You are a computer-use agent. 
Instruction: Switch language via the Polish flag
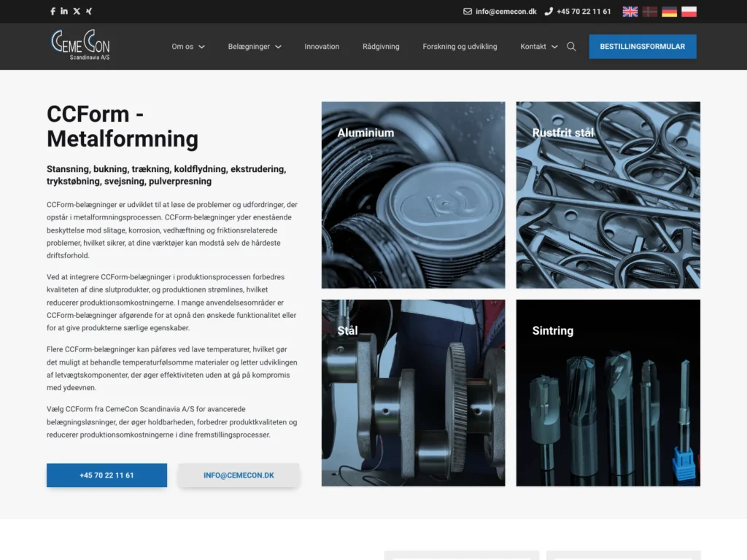(x=689, y=12)
